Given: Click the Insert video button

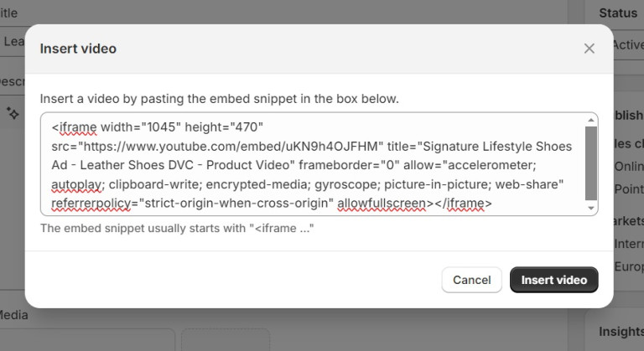Looking at the screenshot, I should click(553, 280).
